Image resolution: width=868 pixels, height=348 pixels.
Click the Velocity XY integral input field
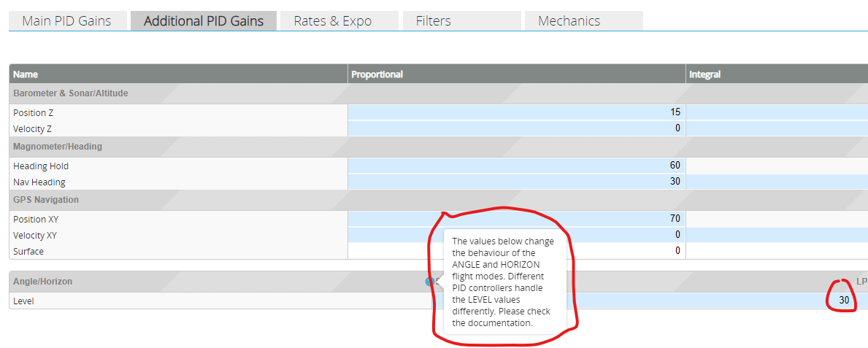point(776,235)
